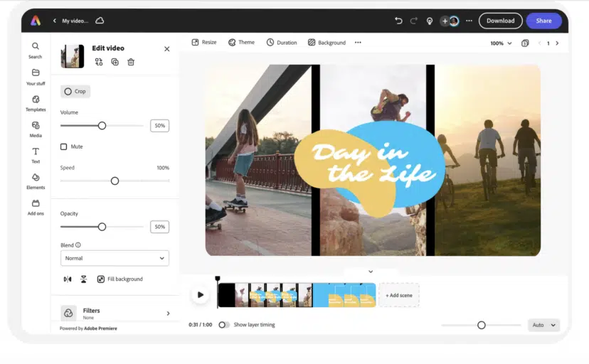
Task: Invite collaborators with the plus avatar icon
Action: (x=445, y=21)
